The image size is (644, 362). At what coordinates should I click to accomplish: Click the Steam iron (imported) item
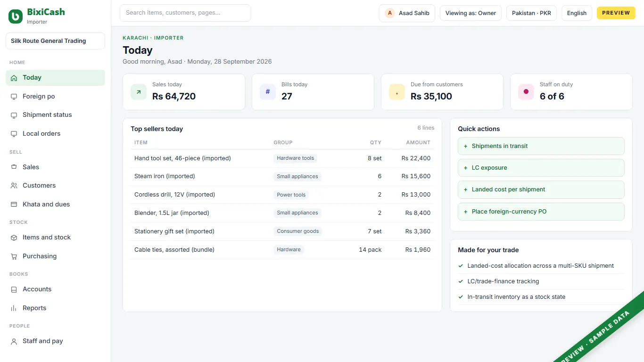165,176
